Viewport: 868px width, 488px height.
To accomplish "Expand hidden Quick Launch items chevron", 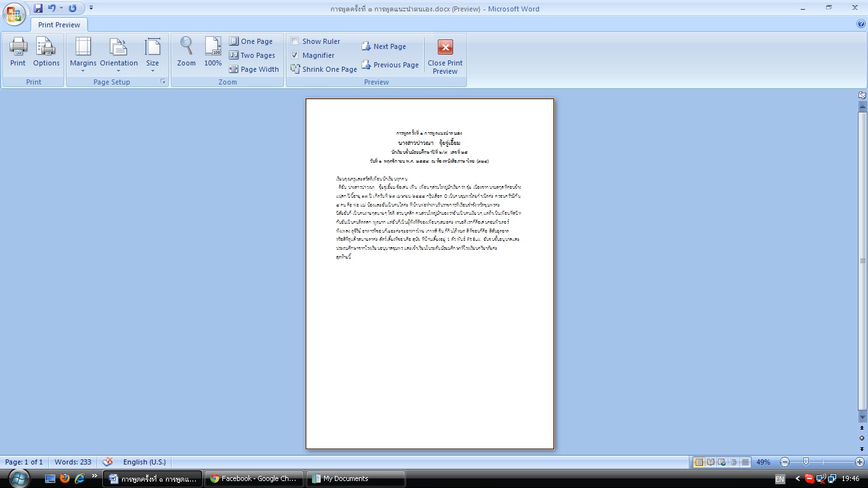I will click(x=95, y=476).
